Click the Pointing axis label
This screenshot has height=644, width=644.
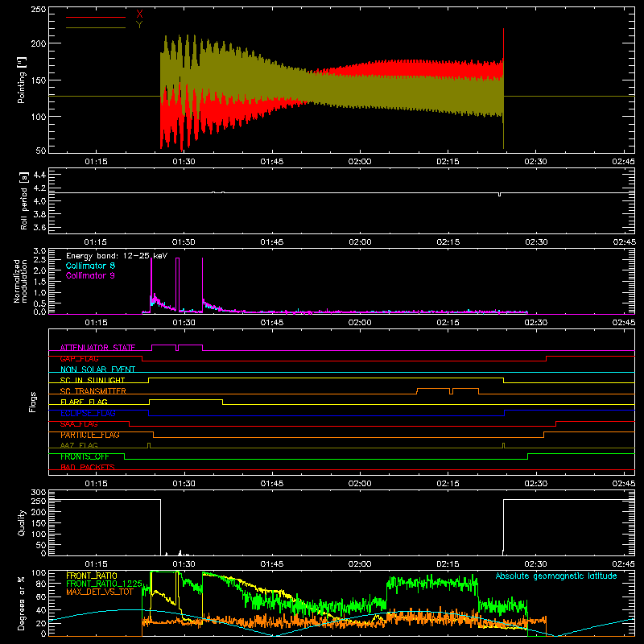[x=22, y=80]
